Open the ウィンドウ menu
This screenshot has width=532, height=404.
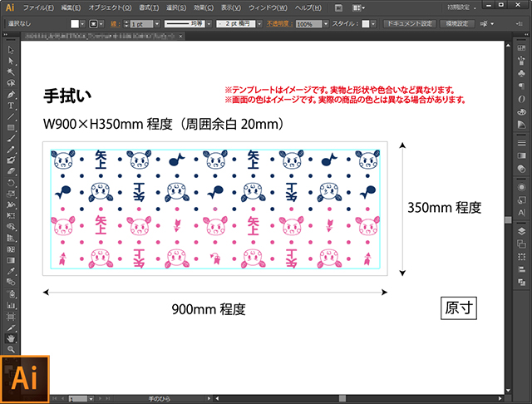tap(266, 7)
